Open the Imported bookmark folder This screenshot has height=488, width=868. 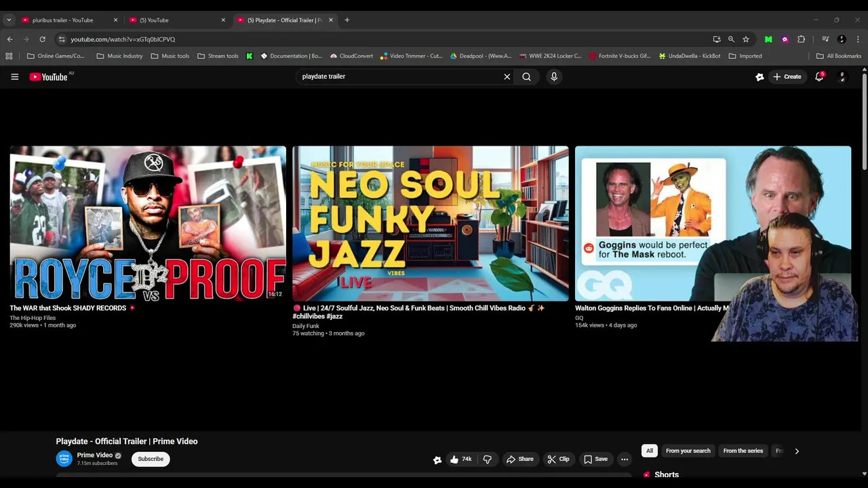(x=745, y=56)
